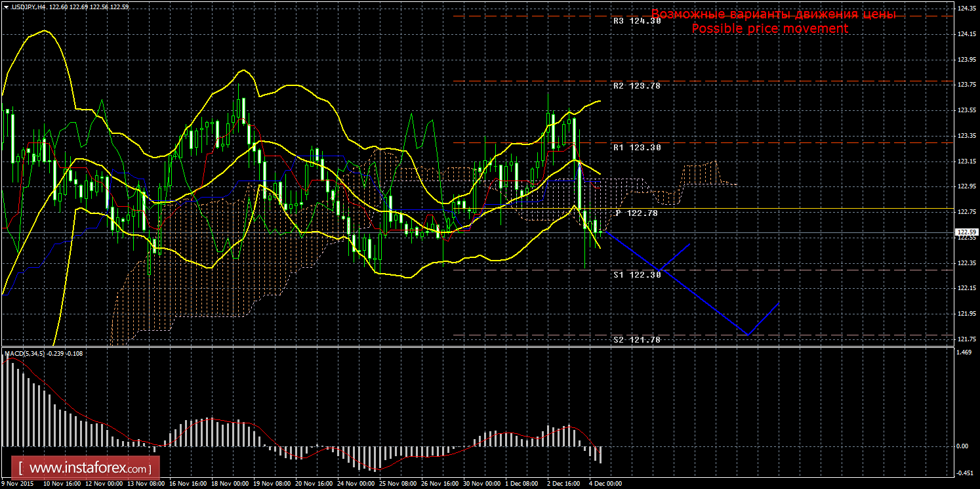This screenshot has height=489, width=980.
Task: Click the S2 121.78 support label
Action: point(636,340)
